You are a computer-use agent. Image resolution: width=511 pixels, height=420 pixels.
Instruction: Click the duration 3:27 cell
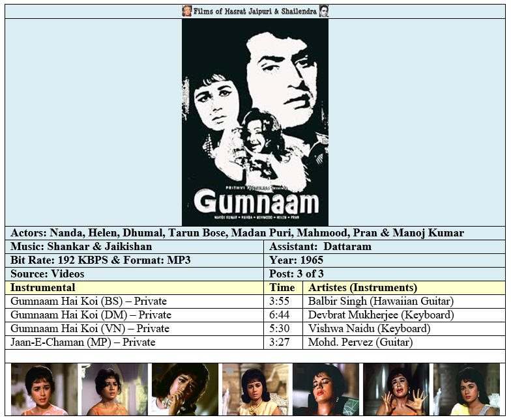(x=283, y=343)
